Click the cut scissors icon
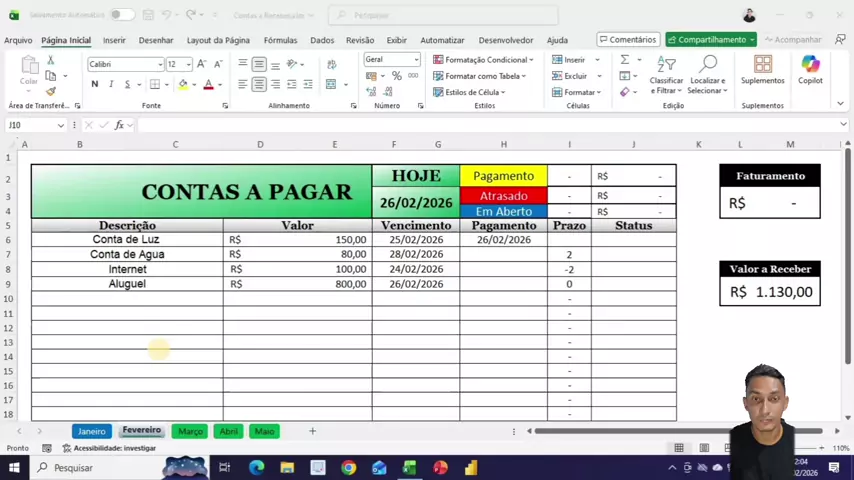The image size is (854, 480). tap(51, 60)
